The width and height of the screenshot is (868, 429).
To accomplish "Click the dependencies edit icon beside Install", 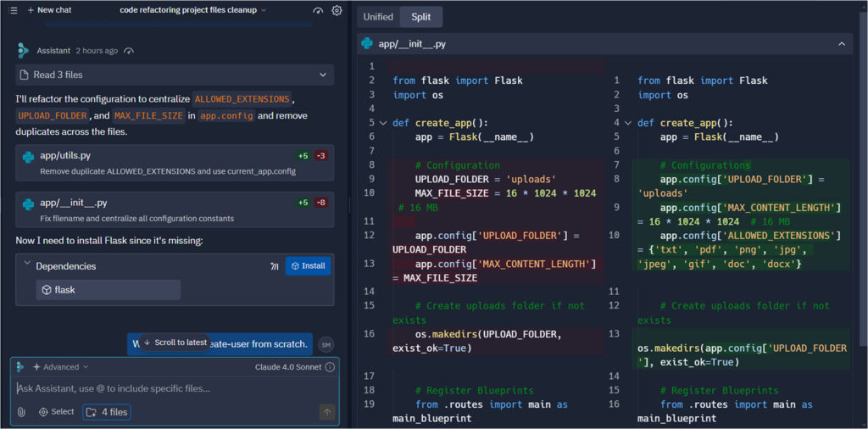I will click(275, 266).
